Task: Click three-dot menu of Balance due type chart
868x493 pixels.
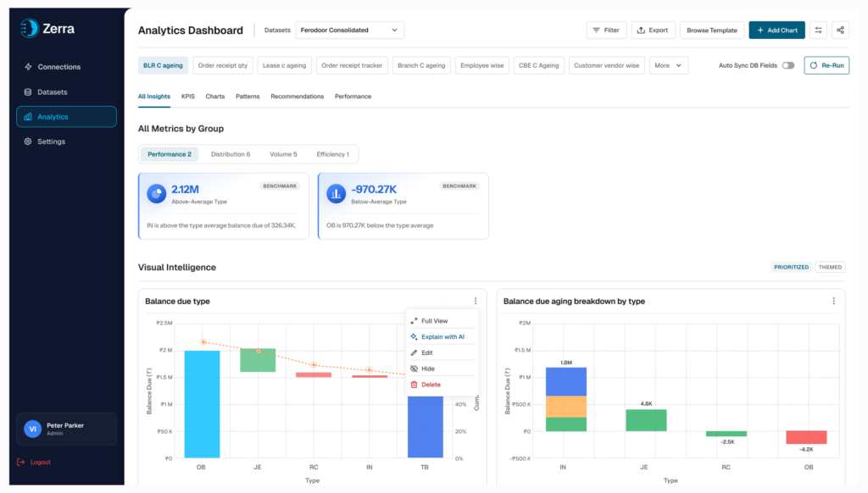Action: [x=475, y=301]
